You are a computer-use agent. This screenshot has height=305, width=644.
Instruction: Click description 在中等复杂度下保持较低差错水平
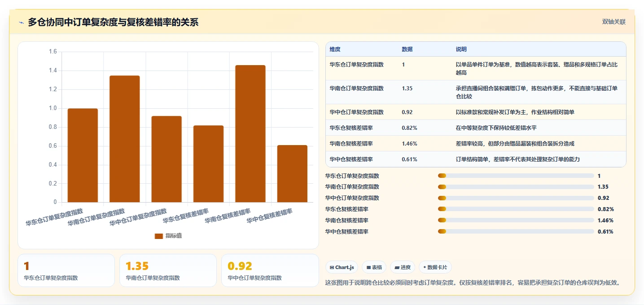tap(496, 128)
